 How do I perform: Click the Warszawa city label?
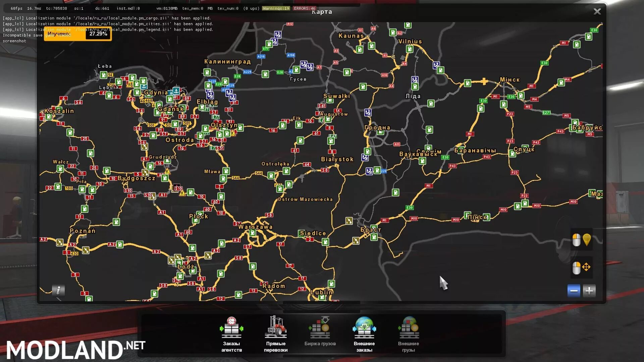255,227
